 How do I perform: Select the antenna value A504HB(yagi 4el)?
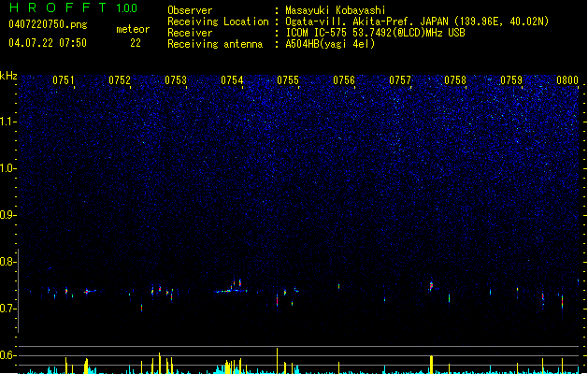click(x=330, y=44)
